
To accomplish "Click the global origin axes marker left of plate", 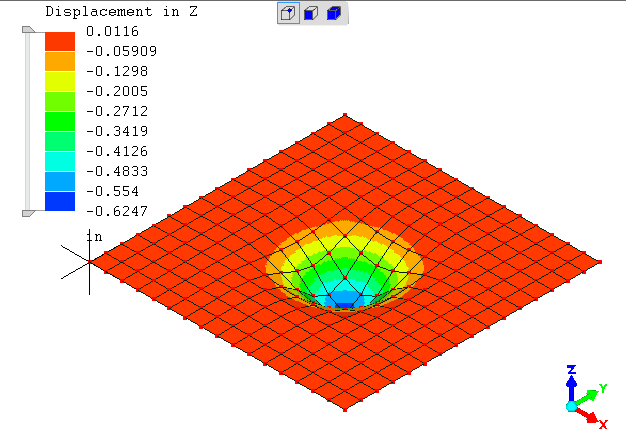I will (89, 262).
